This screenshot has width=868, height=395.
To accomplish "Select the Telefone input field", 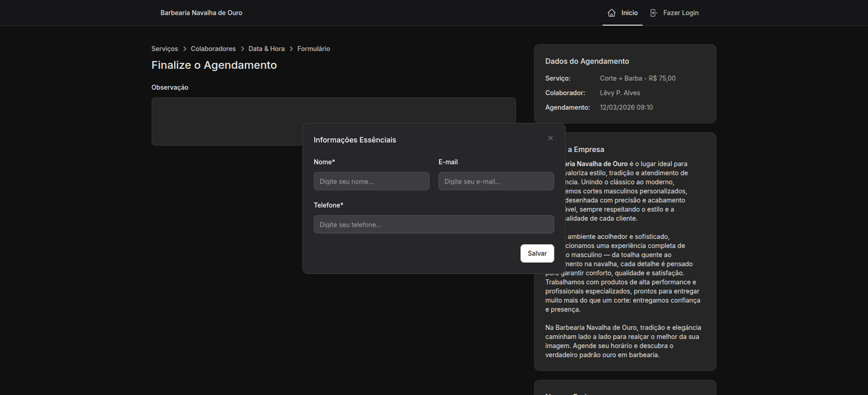I will [433, 224].
